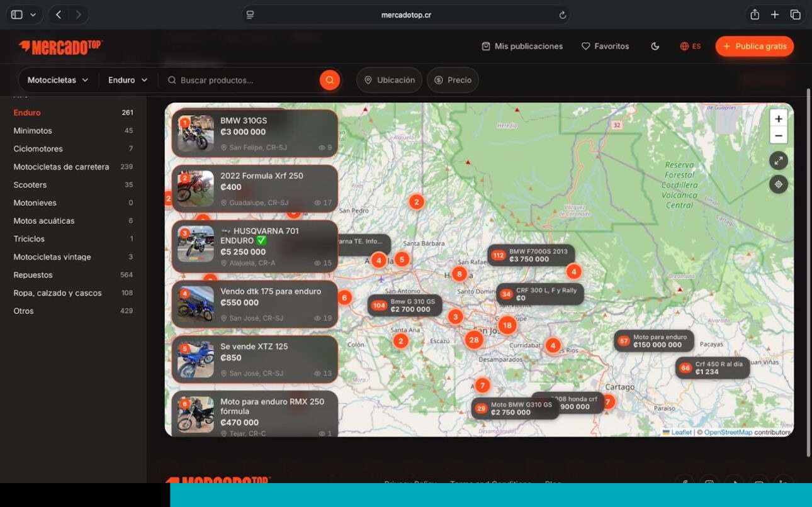Select the Triciclos category

tap(73, 239)
